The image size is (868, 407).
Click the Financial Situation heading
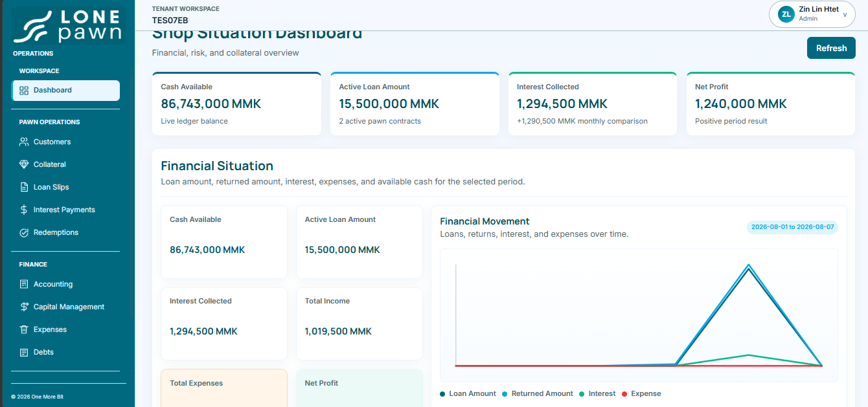point(217,166)
